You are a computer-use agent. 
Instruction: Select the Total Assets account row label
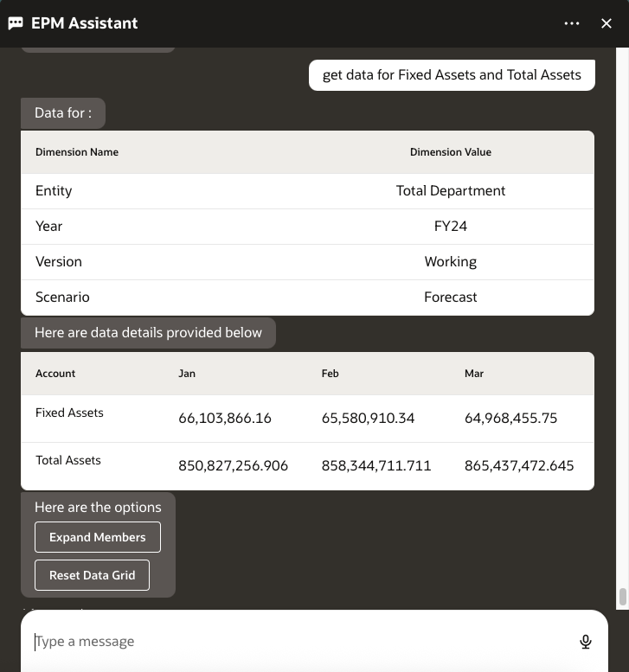point(68,460)
